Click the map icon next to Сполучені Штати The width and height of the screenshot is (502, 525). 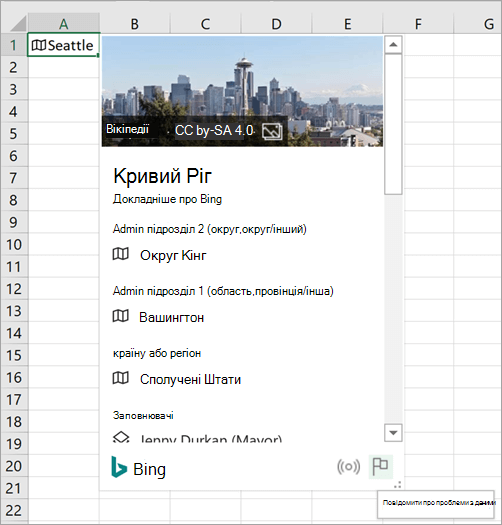[121, 378]
